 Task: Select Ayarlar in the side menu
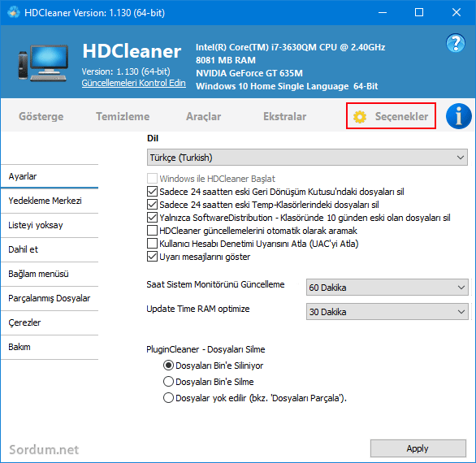(50, 176)
